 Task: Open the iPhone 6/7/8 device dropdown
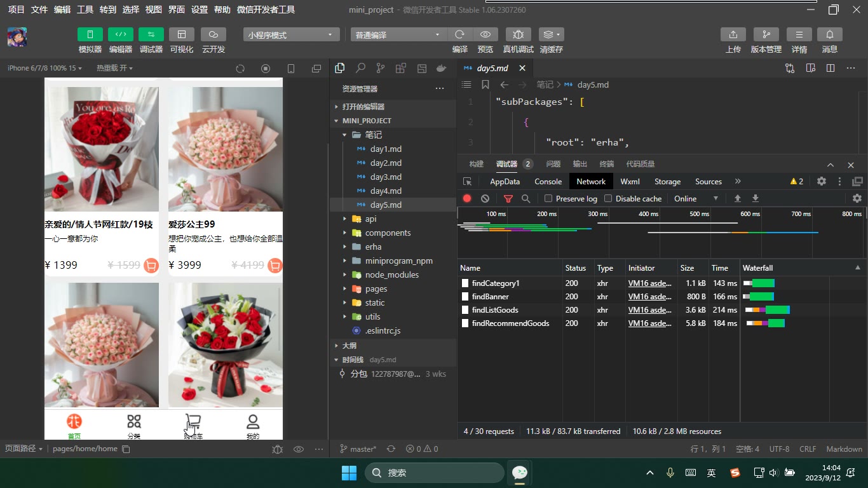click(44, 68)
